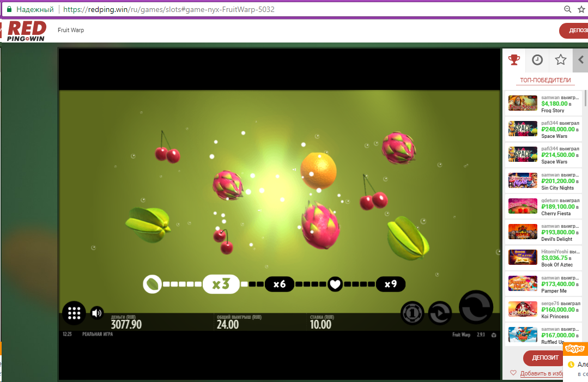Open the Pamper Me thumbnail

point(523,283)
